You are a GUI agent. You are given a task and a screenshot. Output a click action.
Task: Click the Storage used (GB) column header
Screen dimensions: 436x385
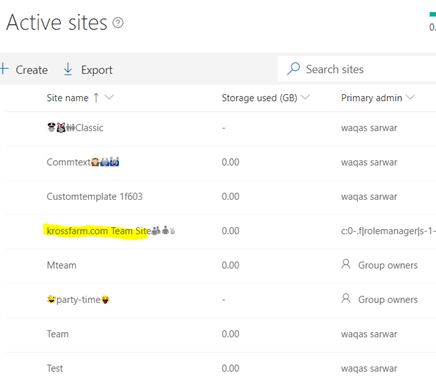coord(259,98)
